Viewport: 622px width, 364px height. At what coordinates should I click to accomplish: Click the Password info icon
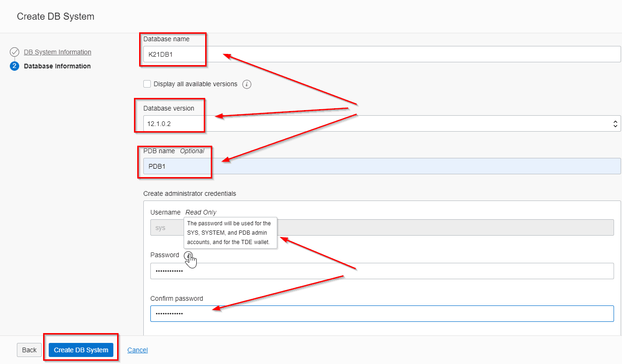188,255
